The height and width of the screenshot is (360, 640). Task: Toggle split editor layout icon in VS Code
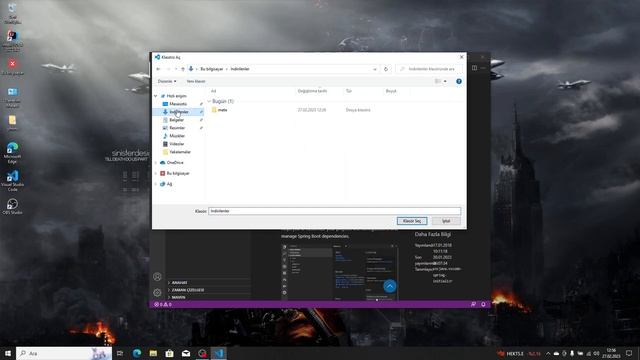click(474, 68)
